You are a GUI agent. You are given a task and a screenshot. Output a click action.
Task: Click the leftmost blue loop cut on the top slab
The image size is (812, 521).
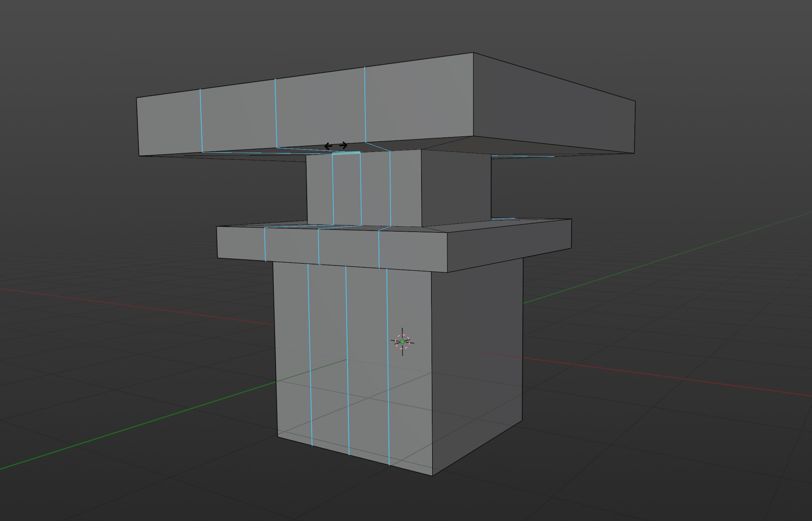click(x=201, y=120)
